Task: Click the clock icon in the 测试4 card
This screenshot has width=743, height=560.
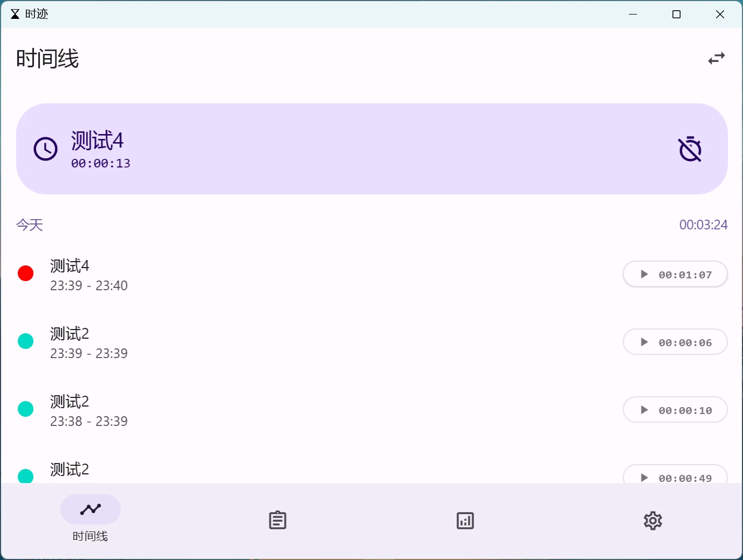Action: [x=45, y=149]
